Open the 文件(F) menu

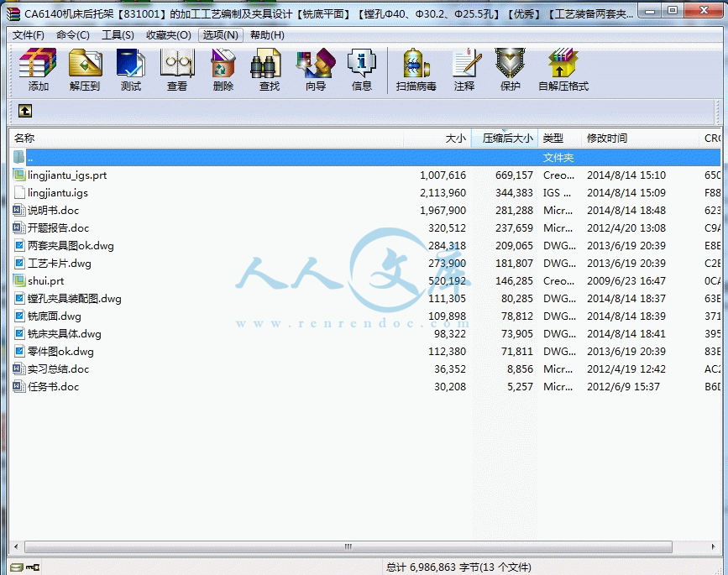[x=29, y=35]
